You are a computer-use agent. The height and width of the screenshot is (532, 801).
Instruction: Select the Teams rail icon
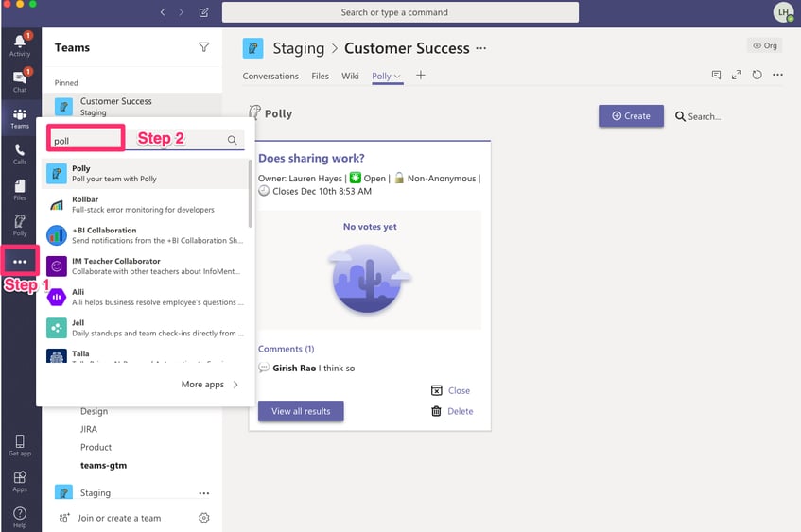pos(20,118)
